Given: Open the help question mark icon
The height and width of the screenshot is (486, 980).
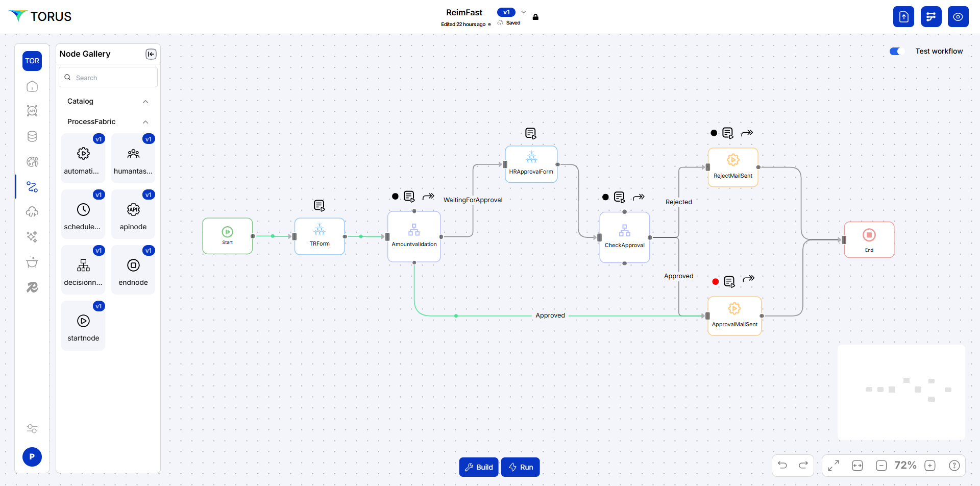Looking at the screenshot, I should coord(954,465).
